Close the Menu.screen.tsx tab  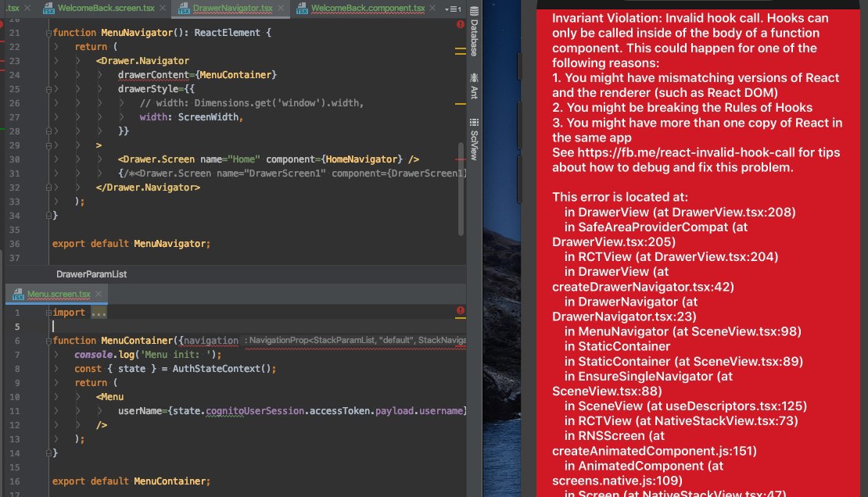(98, 294)
